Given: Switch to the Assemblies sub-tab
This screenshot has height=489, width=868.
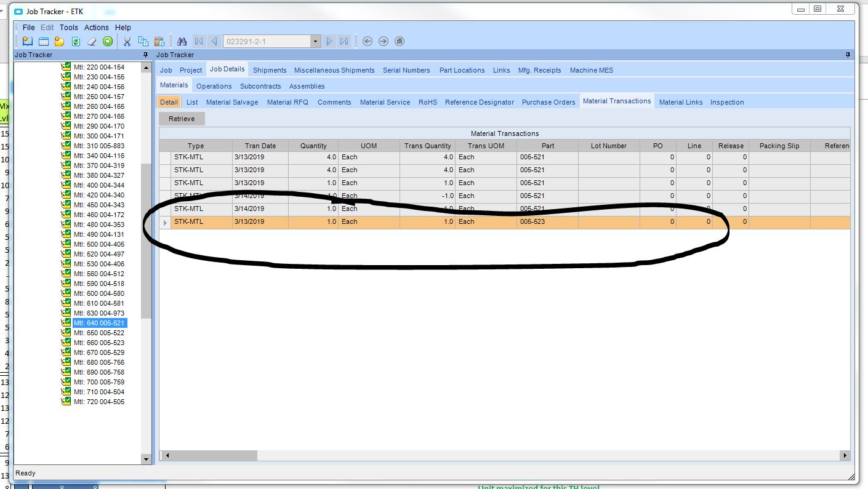Looking at the screenshot, I should point(307,86).
